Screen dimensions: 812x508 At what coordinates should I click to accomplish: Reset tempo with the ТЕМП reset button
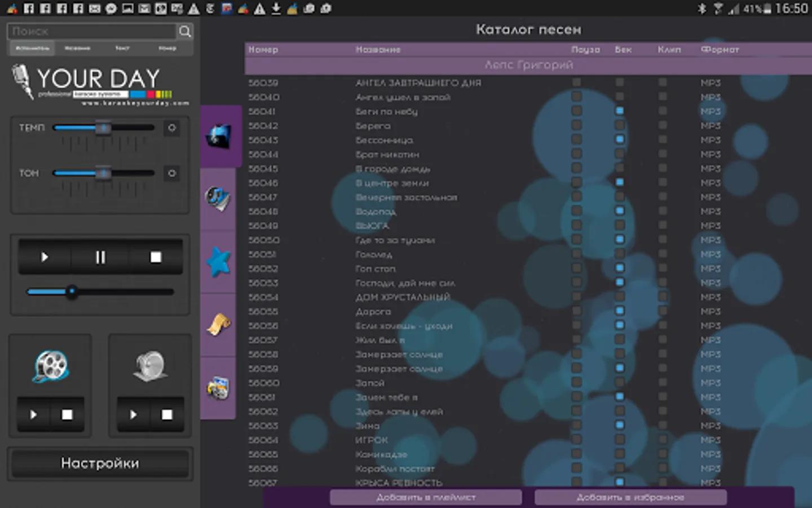click(x=172, y=128)
